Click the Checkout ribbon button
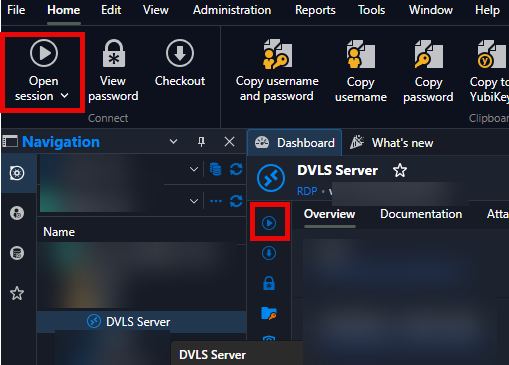Screen dimensions: 509x365 pyautogui.click(x=180, y=63)
